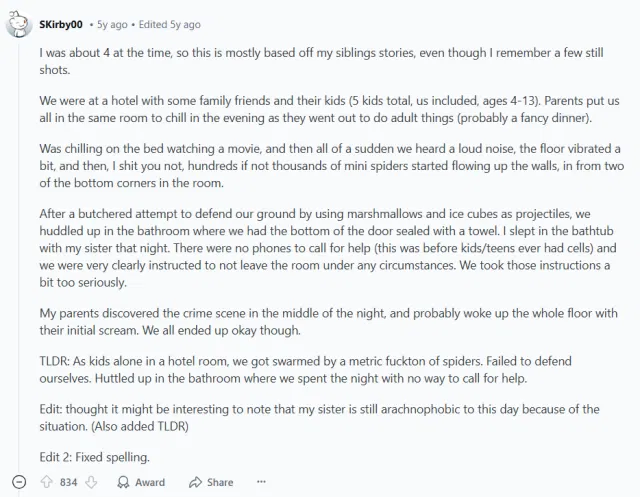This screenshot has width=640, height=497.
Task: Click the paragraph starting 'I was about 4'
Action: (x=320, y=62)
